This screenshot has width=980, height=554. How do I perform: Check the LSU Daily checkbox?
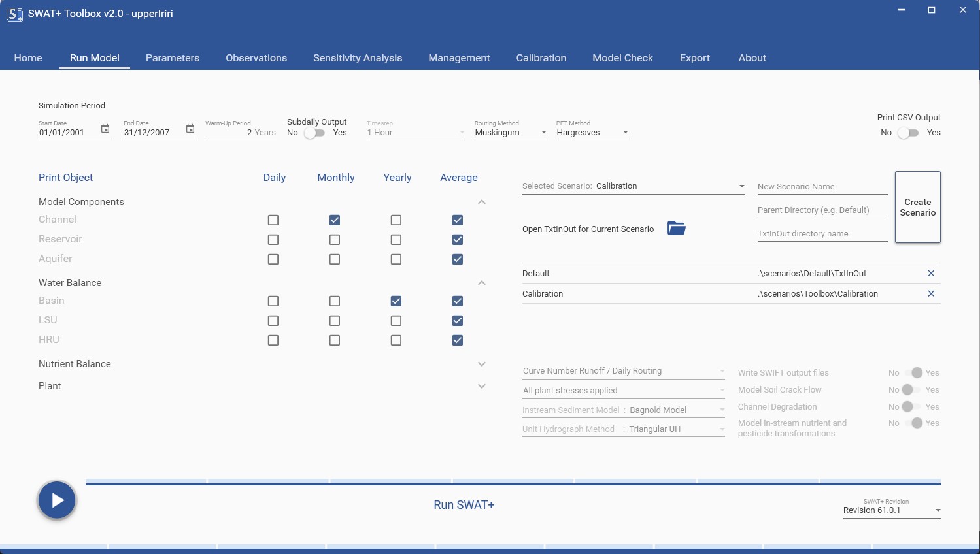click(273, 321)
